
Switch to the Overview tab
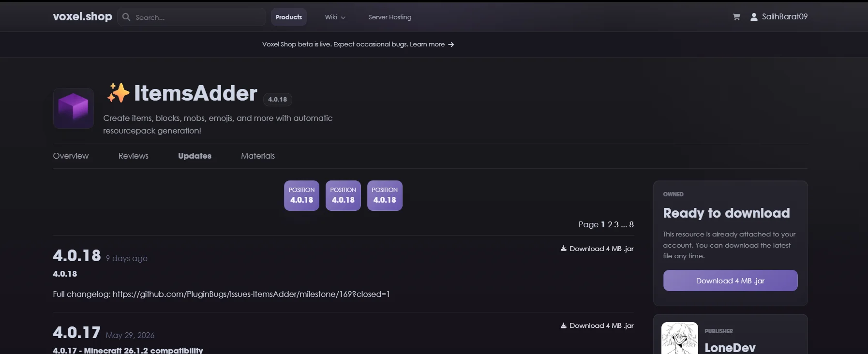(x=71, y=156)
